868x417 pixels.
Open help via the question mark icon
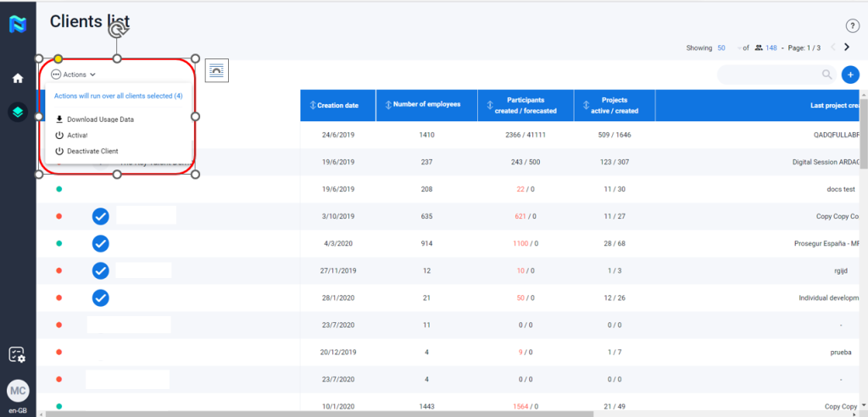(853, 26)
